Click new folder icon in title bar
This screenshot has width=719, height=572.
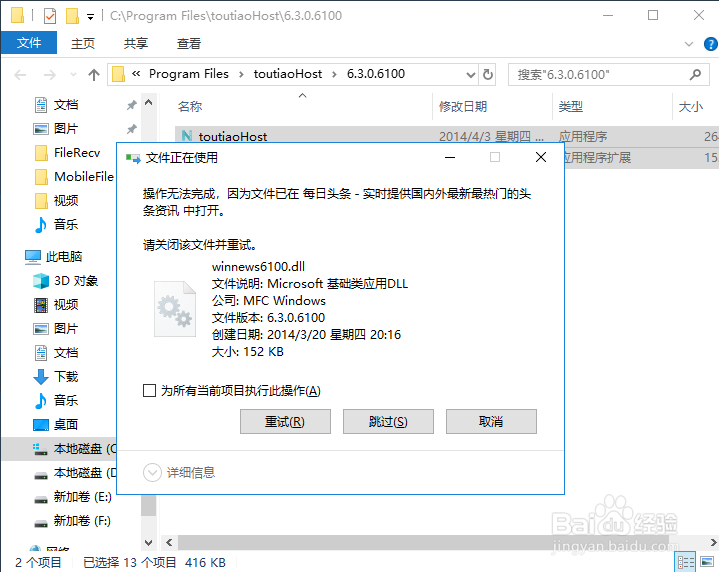tap(72, 16)
